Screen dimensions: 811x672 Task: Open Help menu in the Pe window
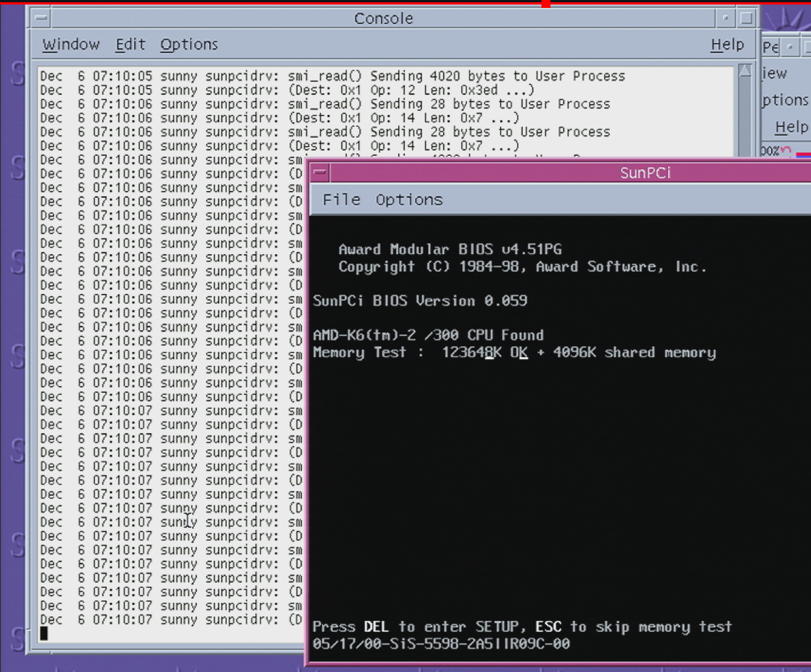pos(791,127)
